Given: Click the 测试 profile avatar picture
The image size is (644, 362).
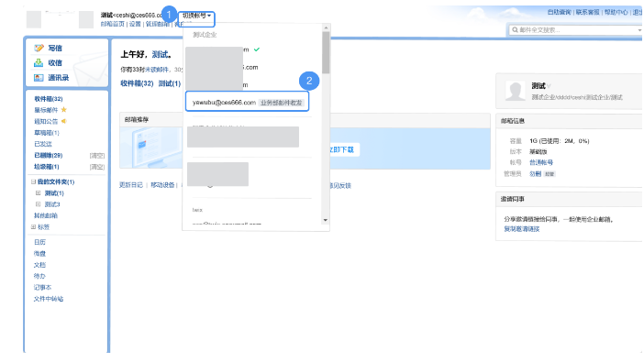Looking at the screenshot, I should coord(516,91).
